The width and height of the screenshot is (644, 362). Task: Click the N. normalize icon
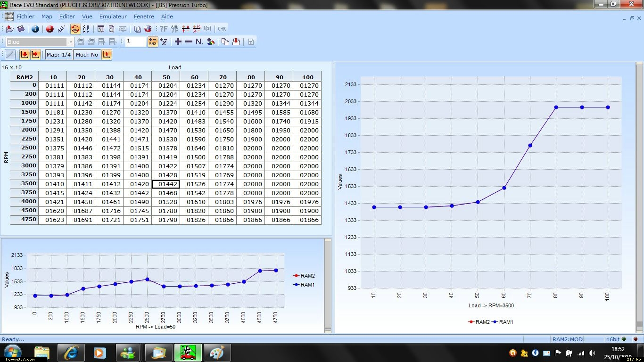[199, 42]
